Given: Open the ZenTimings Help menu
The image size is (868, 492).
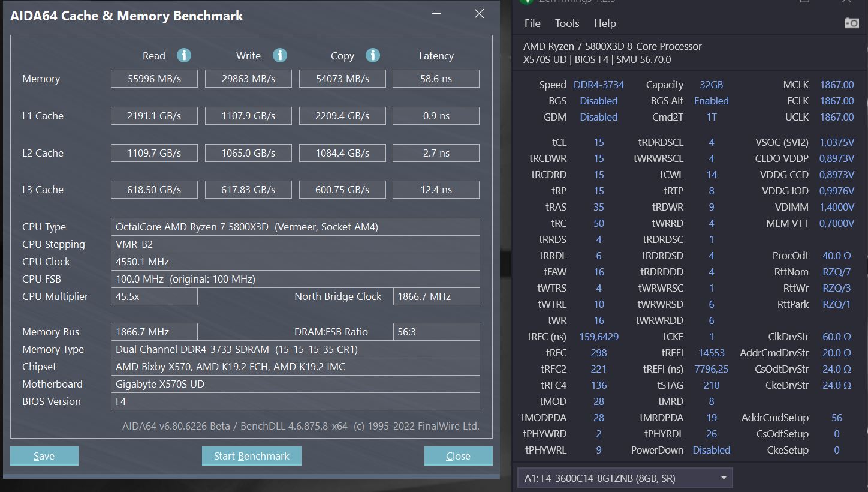Looking at the screenshot, I should [x=605, y=23].
